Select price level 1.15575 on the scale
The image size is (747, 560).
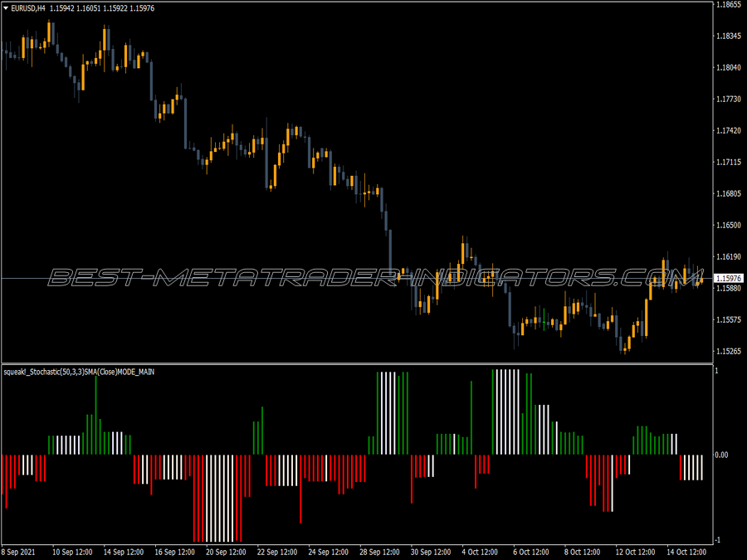[x=729, y=319]
